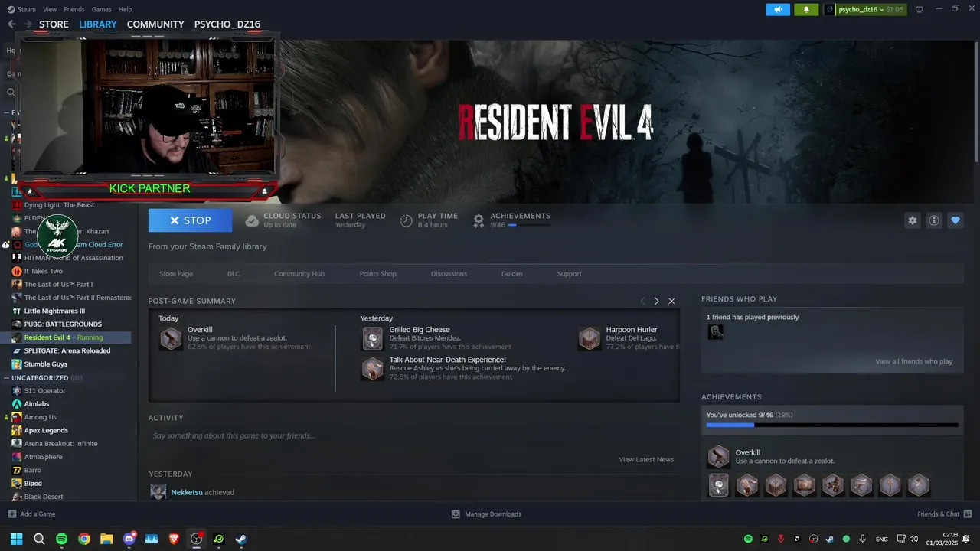Select It Takes Two in library

click(x=44, y=271)
